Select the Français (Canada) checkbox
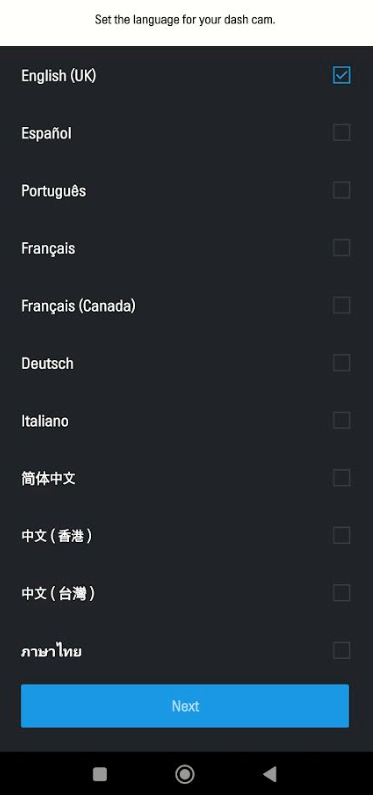Image resolution: width=373 pixels, height=795 pixels. pos(342,305)
